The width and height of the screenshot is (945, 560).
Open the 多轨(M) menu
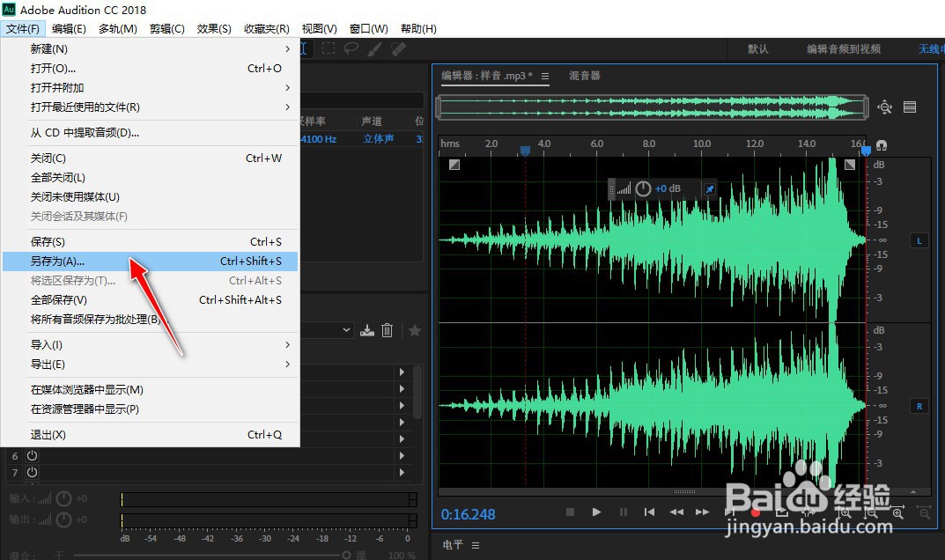117,28
